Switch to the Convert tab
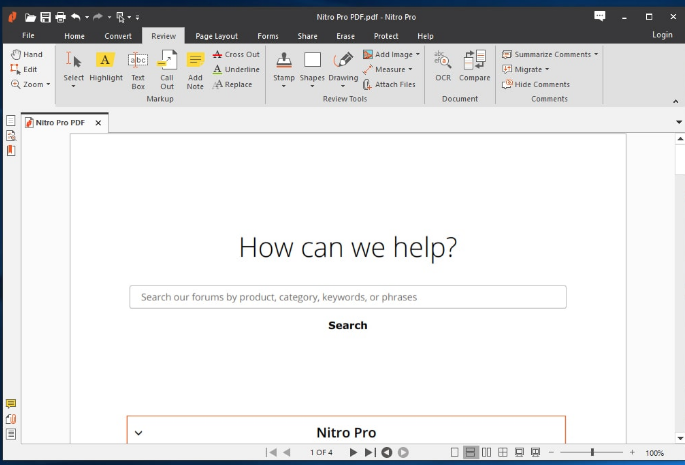The width and height of the screenshot is (685, 465). (x=118, y=36)
